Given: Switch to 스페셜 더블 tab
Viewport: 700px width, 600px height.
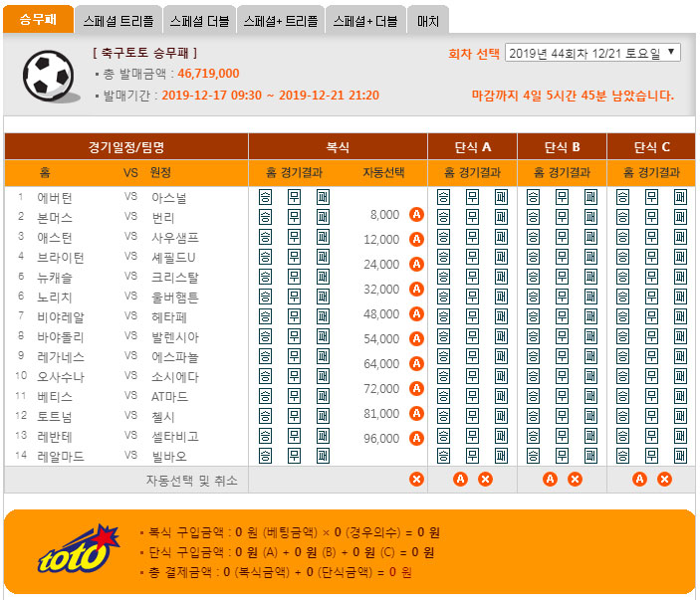Looking at the screenshot, I should coord(199,21).
